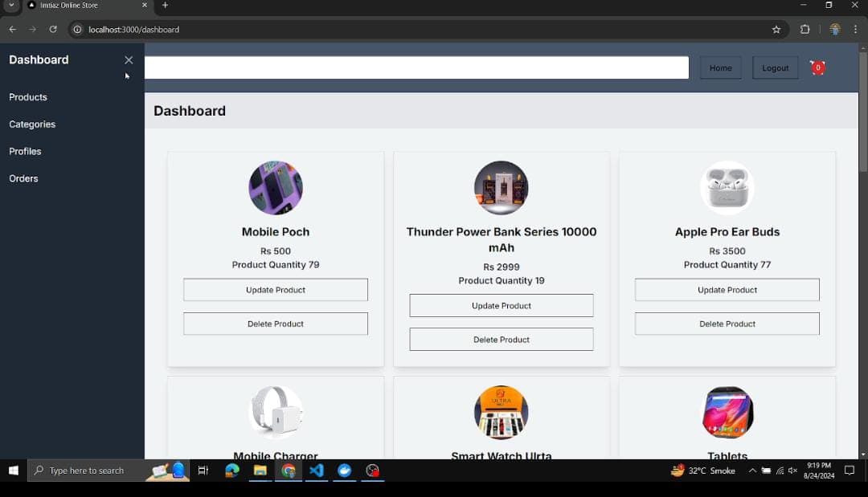
Task: Open File Explorer from the taskbar
Action: (x=260, y=471)
